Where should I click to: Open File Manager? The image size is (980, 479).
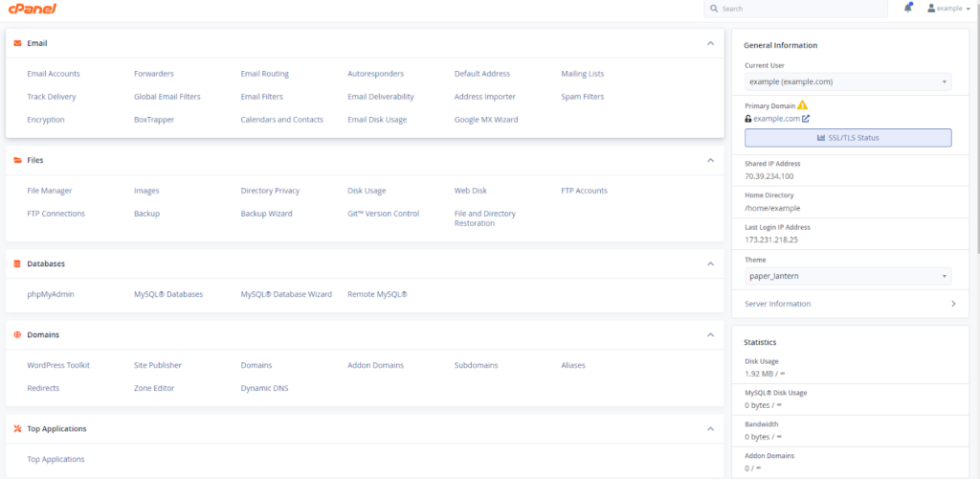point(50,191)
